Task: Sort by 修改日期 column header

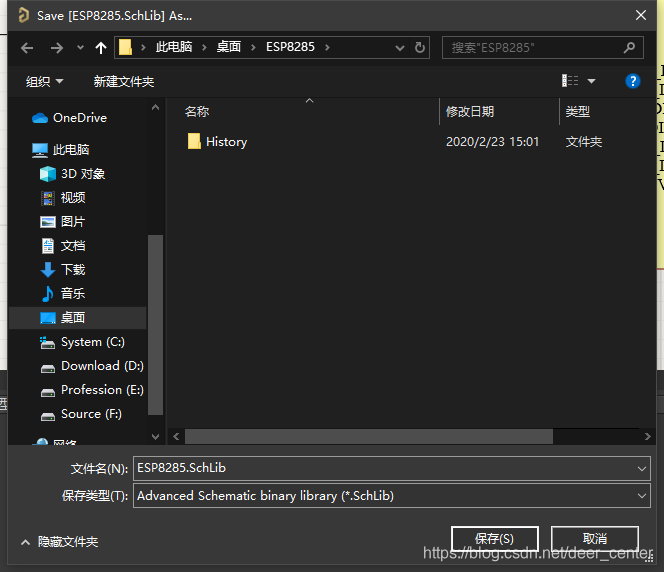Action: coord(470,112)
